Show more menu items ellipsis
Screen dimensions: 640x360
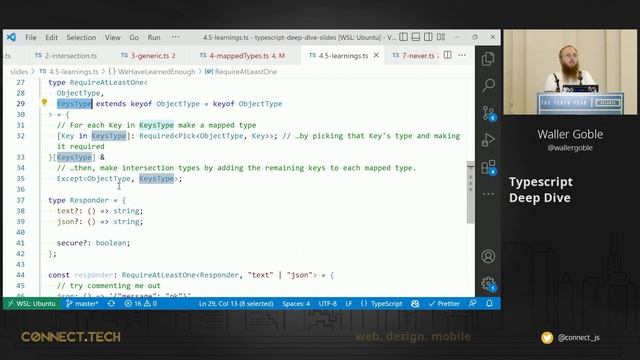point(176,37)
